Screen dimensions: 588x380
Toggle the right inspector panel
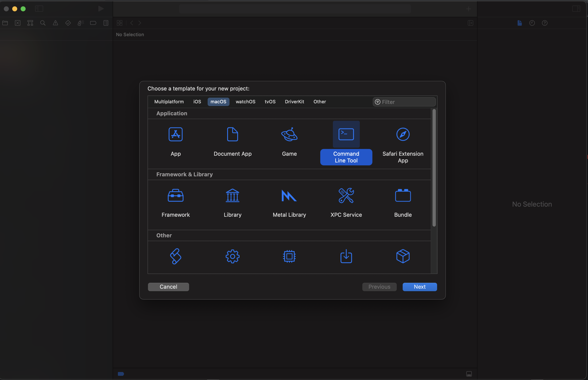click(x=576, y=9)
